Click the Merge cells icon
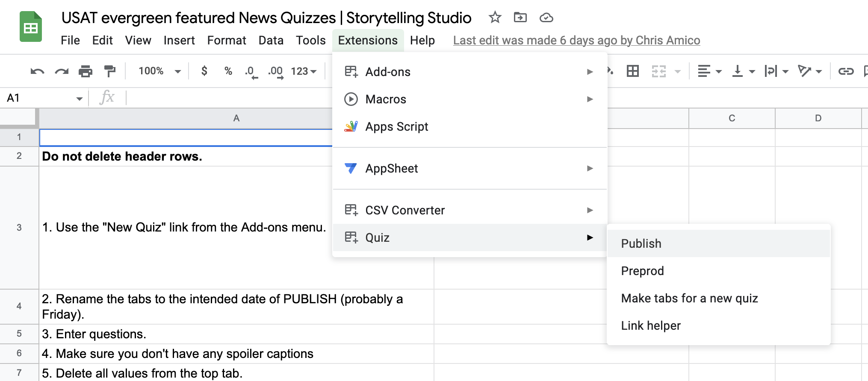Image resolution: width=868 pixels, height=381 pixels. pyautogui.click(x=659, y=71)
